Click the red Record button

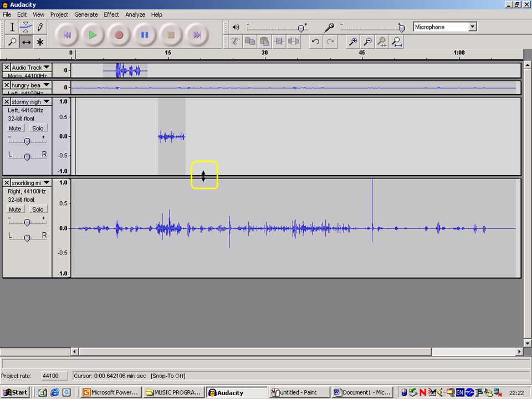click(x=119, y=34)
